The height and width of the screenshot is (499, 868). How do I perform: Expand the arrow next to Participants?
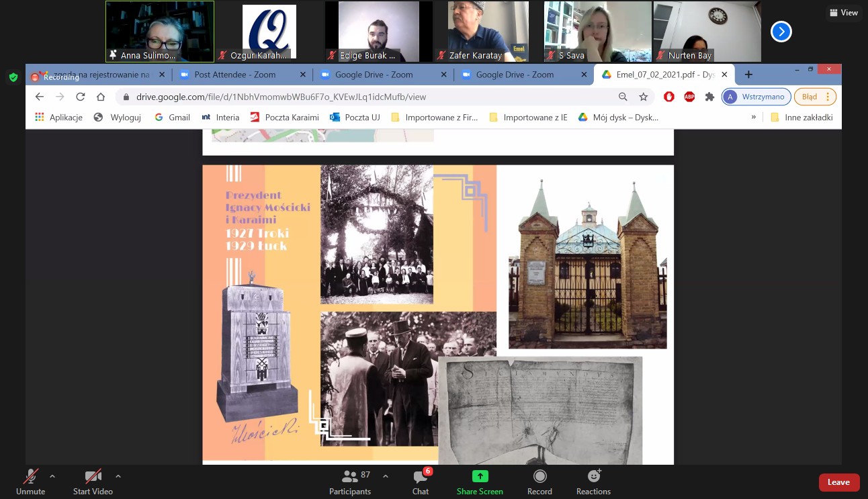pos(386,476)
